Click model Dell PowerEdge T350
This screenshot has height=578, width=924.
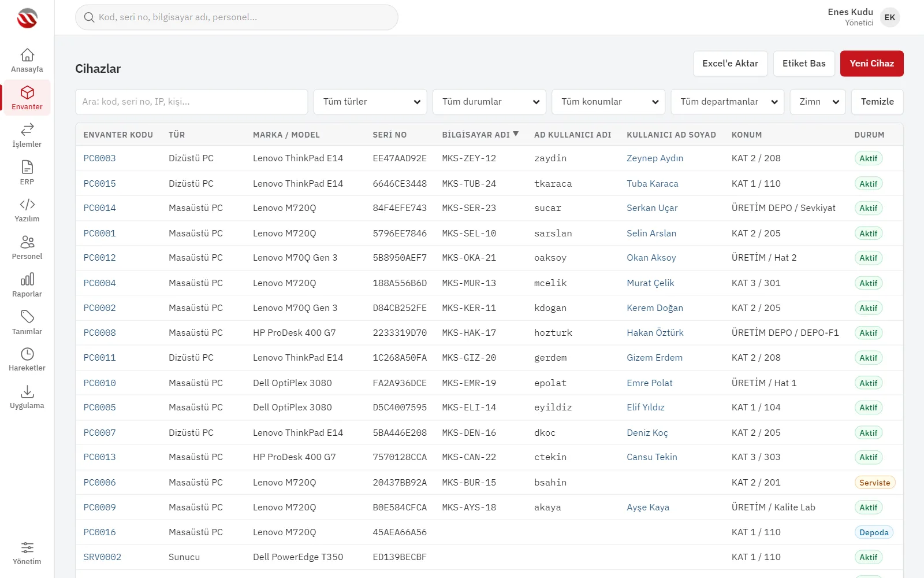[298, 557]
